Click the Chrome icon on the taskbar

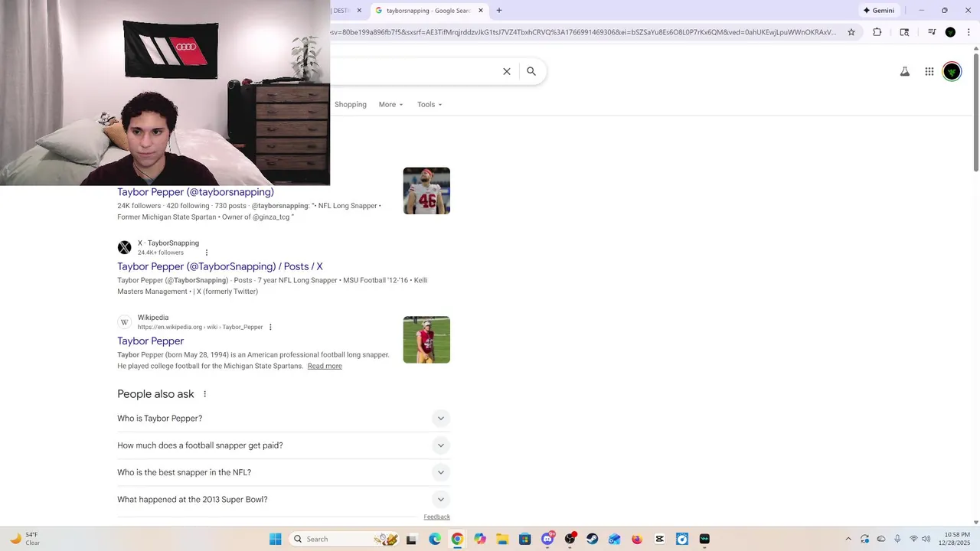457,539
